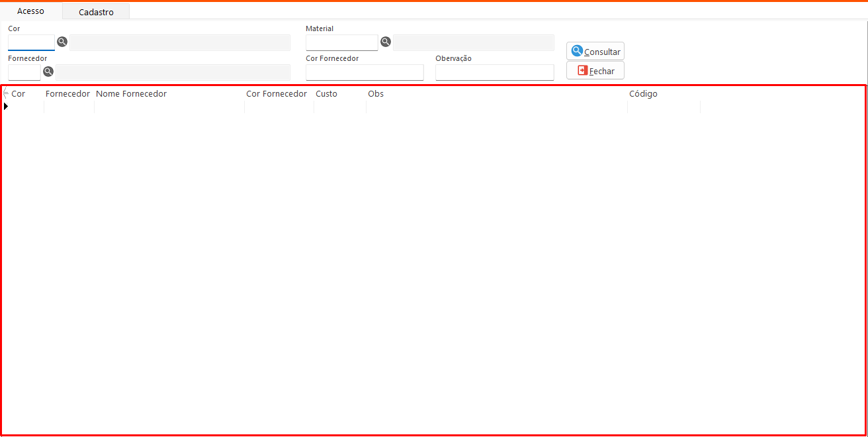Sort by the Nome Fornecedor column header
The width and height of the screenshot is (868, 437).
131,94
